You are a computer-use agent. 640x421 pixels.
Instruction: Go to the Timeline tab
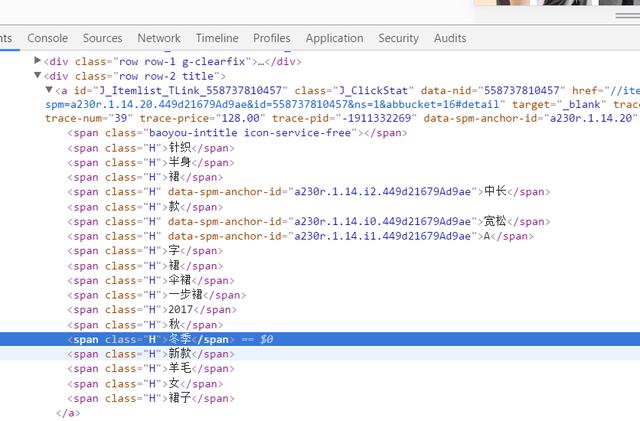pos(217,38)
